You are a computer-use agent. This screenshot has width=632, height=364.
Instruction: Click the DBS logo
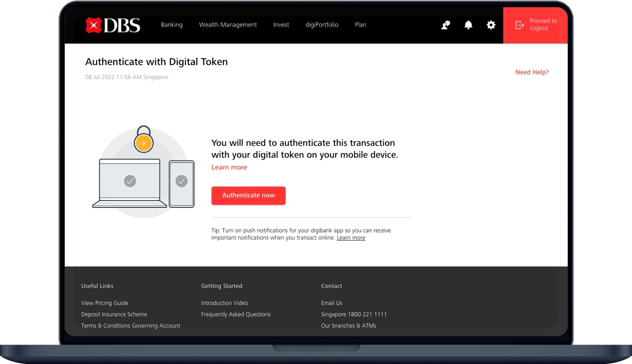coord(113,25)
